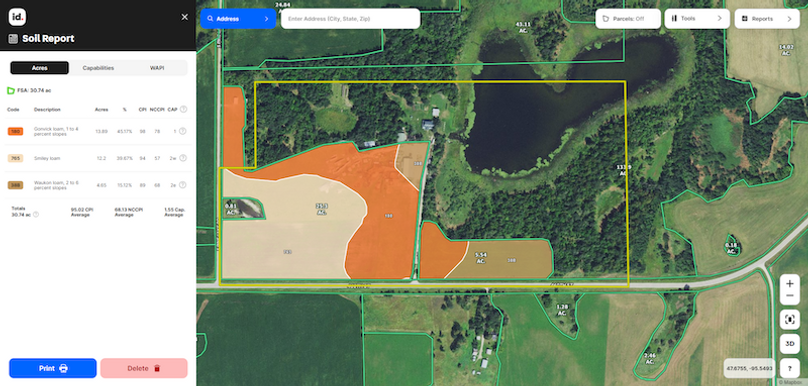
Task: Click the tan 388 soil code swatch
Action: (x=15, y=185)
